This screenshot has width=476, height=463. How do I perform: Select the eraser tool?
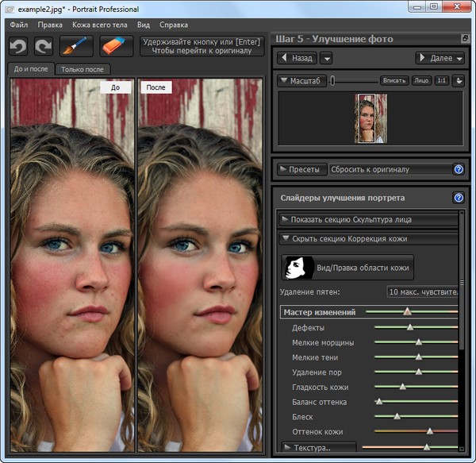(116, 46)
